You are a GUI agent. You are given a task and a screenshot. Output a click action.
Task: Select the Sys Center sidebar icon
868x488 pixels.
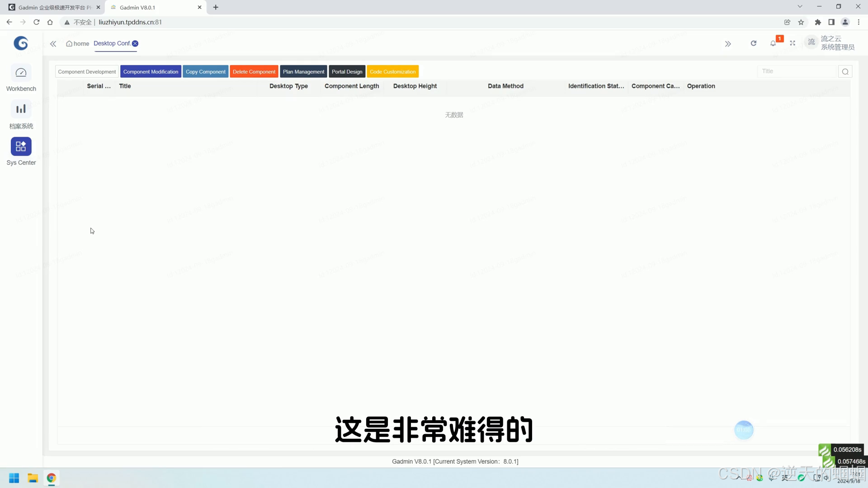pos(21,146)
